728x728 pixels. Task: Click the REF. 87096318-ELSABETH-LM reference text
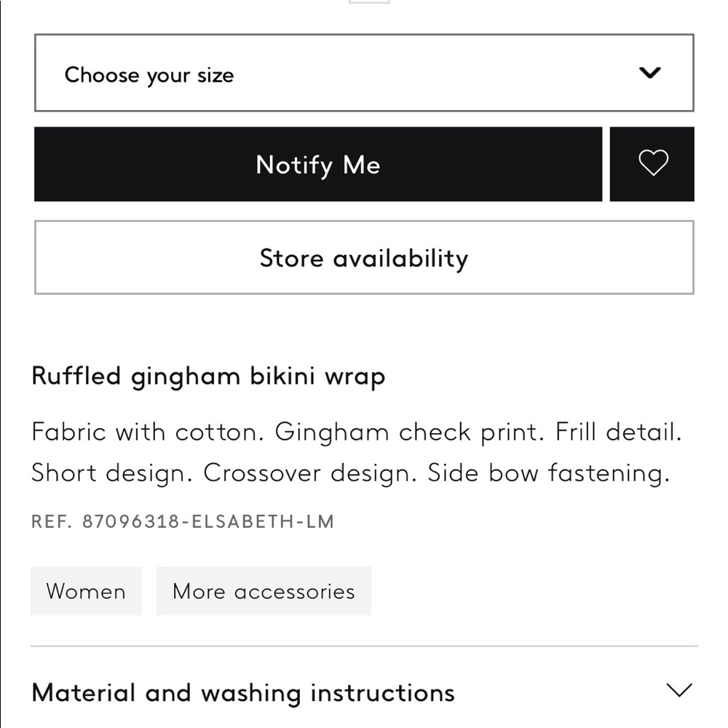click(x=183, y=521)
